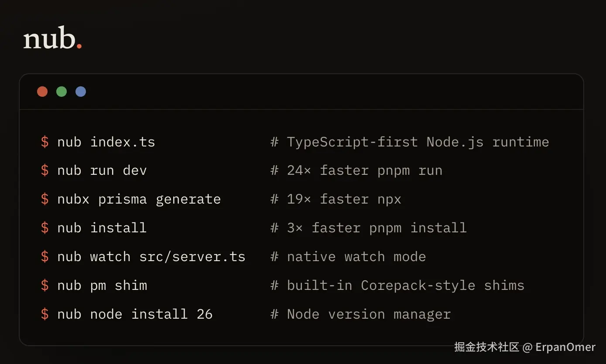Viewport: 606px width, 364px height.
Task: Click the nub logo text
Action: pos(49,39)
